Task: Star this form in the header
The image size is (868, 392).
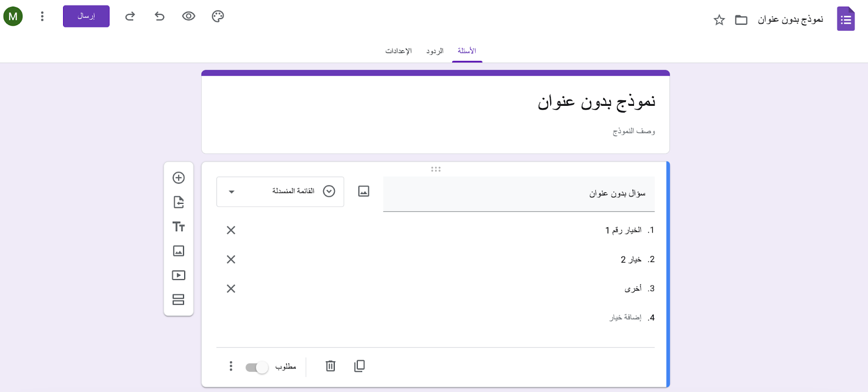Action: tap(719, 20)
